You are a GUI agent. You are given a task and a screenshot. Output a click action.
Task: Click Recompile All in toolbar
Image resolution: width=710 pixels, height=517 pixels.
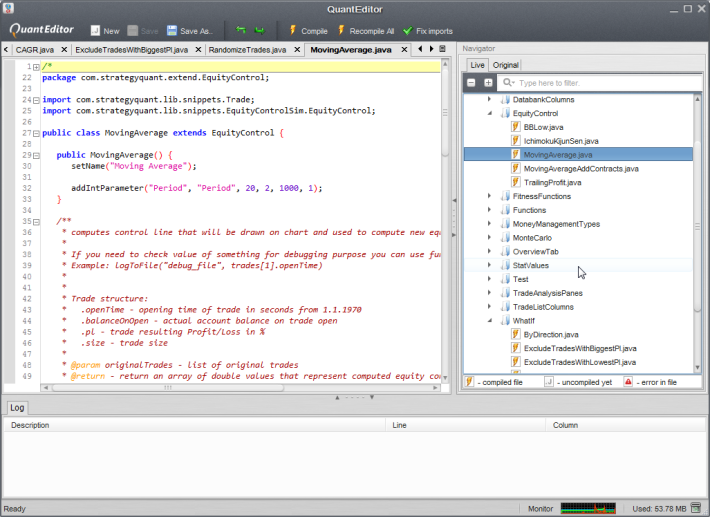point(366,31)
